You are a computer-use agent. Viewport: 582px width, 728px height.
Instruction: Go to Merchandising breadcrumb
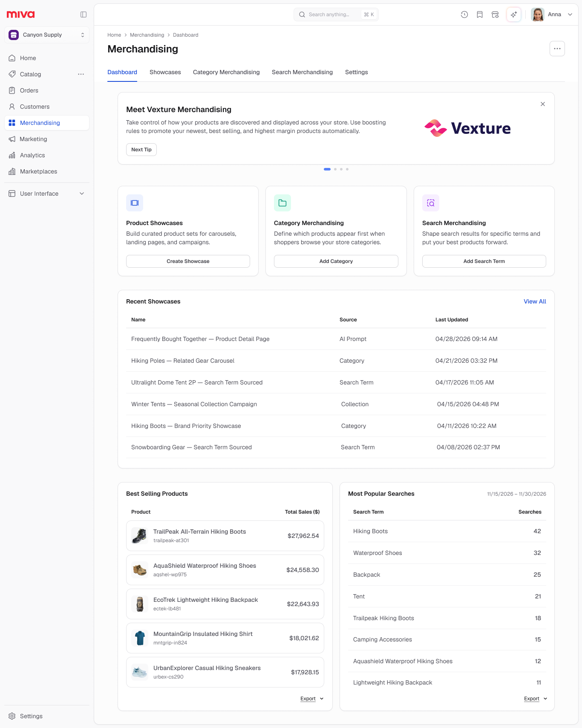click(x=147, y=35)
